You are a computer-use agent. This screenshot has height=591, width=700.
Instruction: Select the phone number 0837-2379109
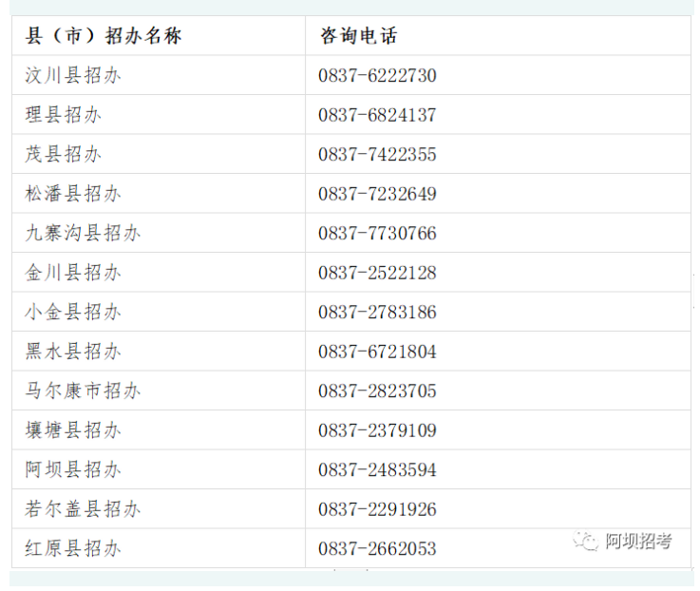tap(377, 430)
